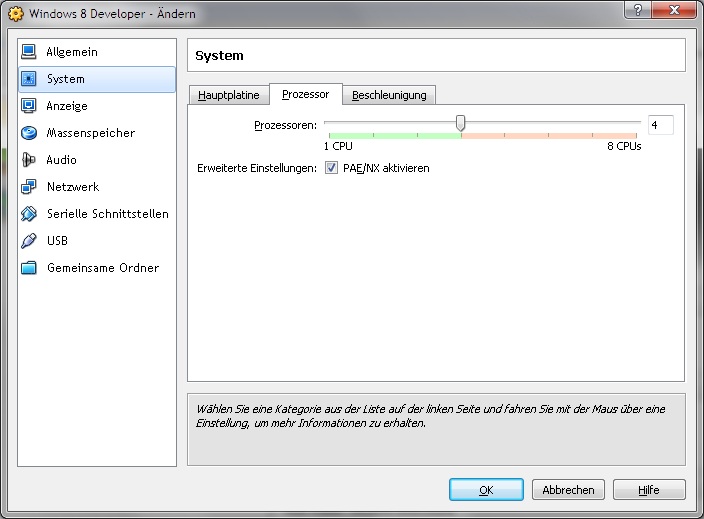Click the Prozessoren slider handle
The height and width of the screenshot is (519, 704).
point(460,123)
